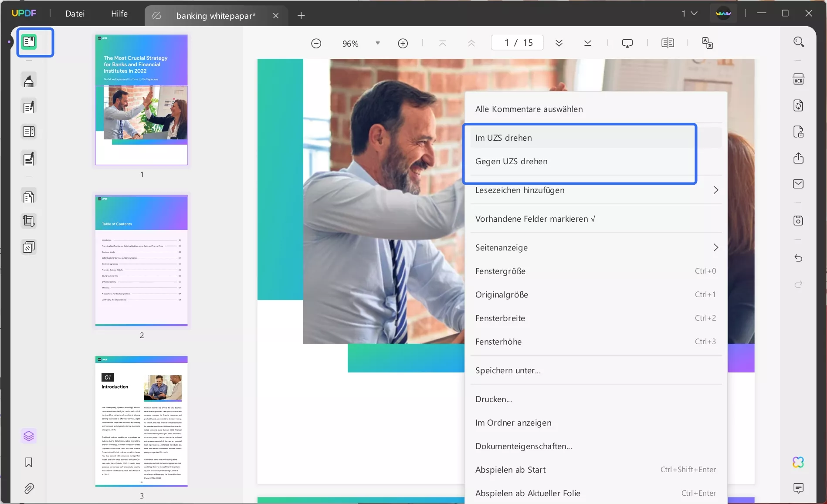Open the window count dropdown
The width and height of the screenshot is (827, 504).
(690, 14)
